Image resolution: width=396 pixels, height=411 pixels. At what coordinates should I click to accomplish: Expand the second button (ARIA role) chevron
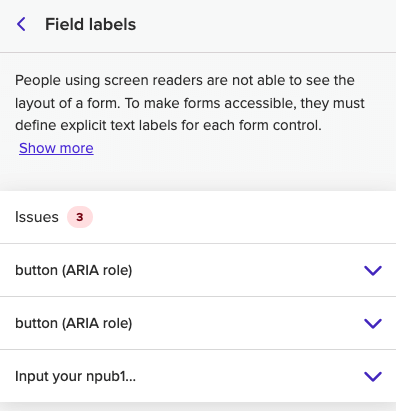(373, 323)
